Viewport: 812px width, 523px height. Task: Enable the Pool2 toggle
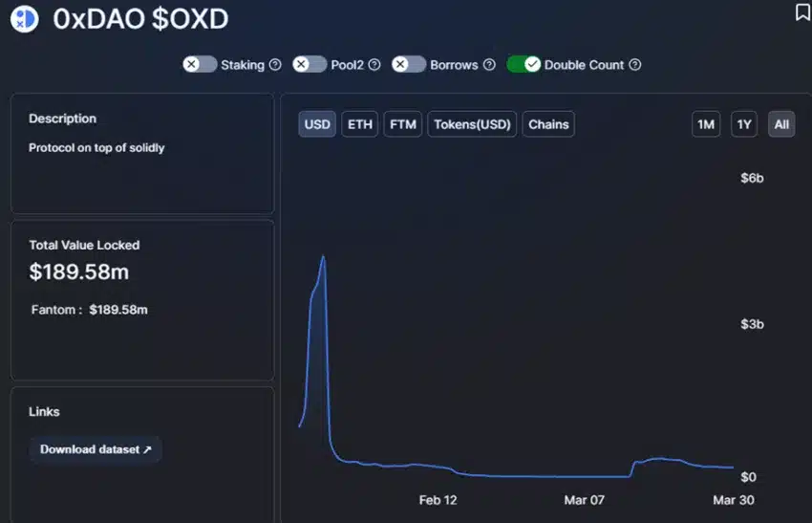click(310, 64)
